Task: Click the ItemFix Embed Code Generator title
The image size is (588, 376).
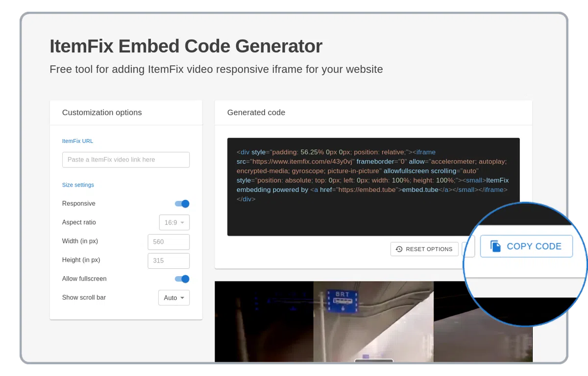Action: point(186,47)
